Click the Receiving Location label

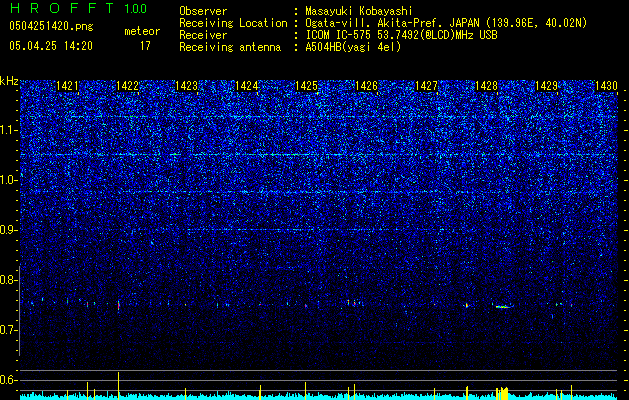[x=233, y=23]
